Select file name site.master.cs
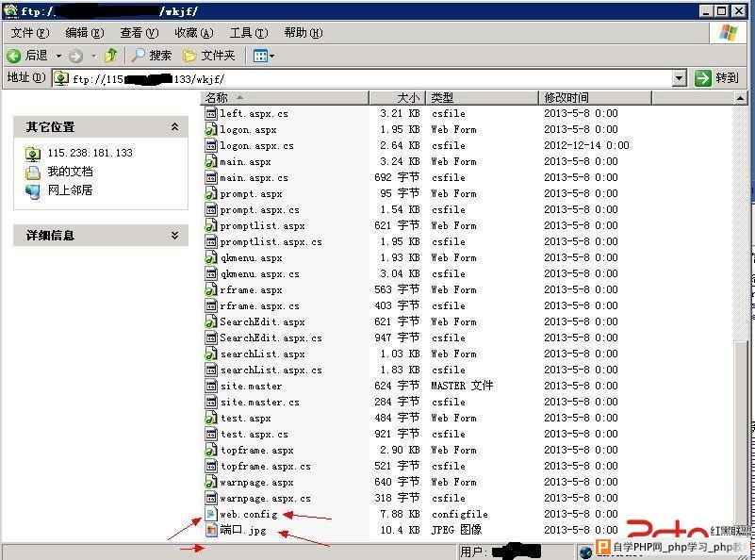Screen dimensions: 755x560 (x=259, y=402)
